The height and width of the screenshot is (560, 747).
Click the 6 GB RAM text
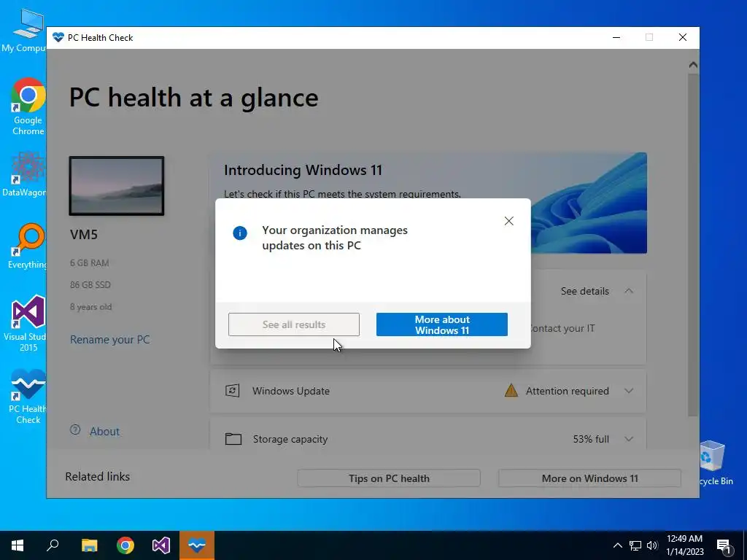click(90, 262)
